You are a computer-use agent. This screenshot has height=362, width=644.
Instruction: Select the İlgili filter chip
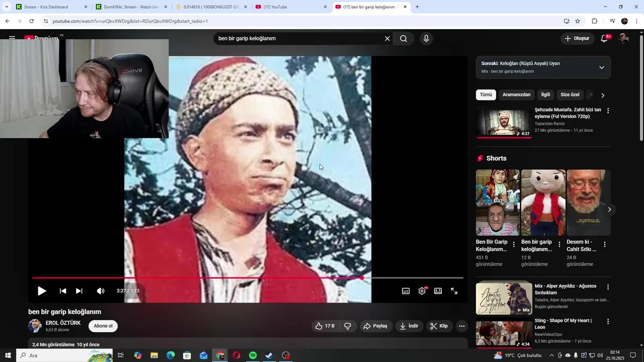tap(545, 95)
